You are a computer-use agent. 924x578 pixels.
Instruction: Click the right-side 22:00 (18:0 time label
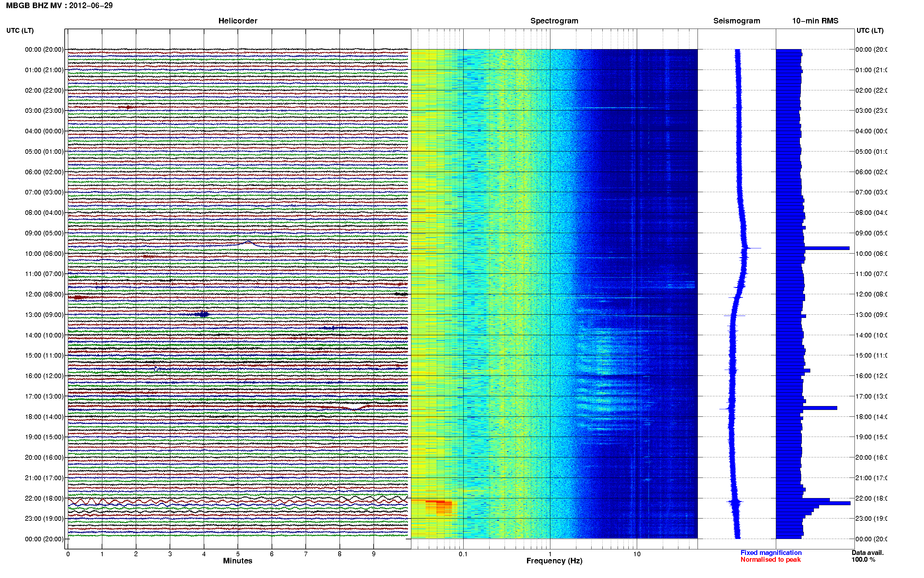[x=871, y=498]
